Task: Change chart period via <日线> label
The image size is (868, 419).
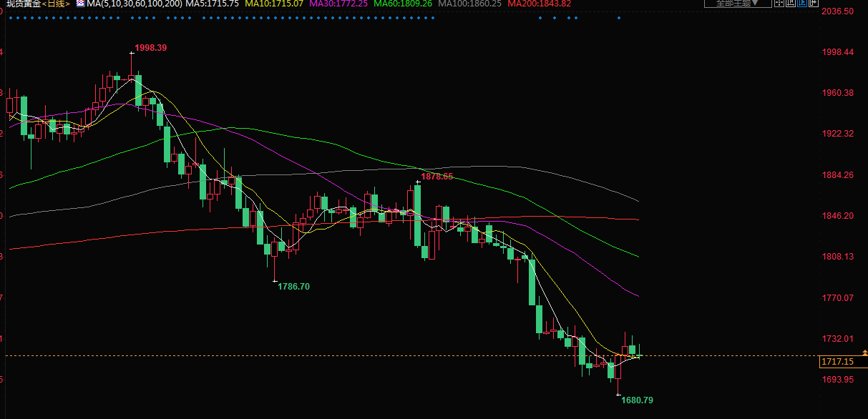Action: [x=56, y=4]
